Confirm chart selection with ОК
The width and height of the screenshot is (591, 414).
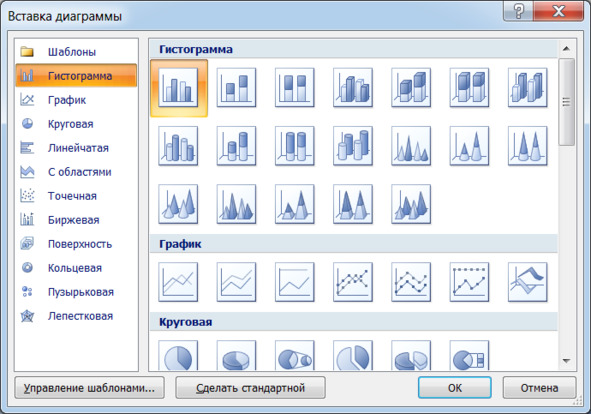tap(455, 388)
